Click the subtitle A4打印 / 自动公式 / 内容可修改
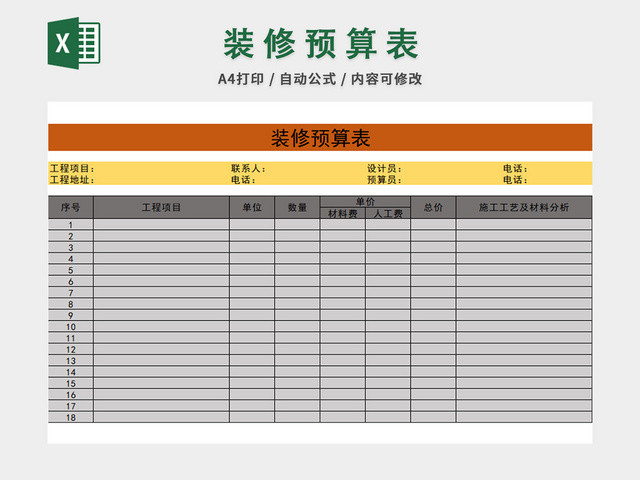Image resolution: width=640 pixels, height=480 pixels. coord(320,79)
